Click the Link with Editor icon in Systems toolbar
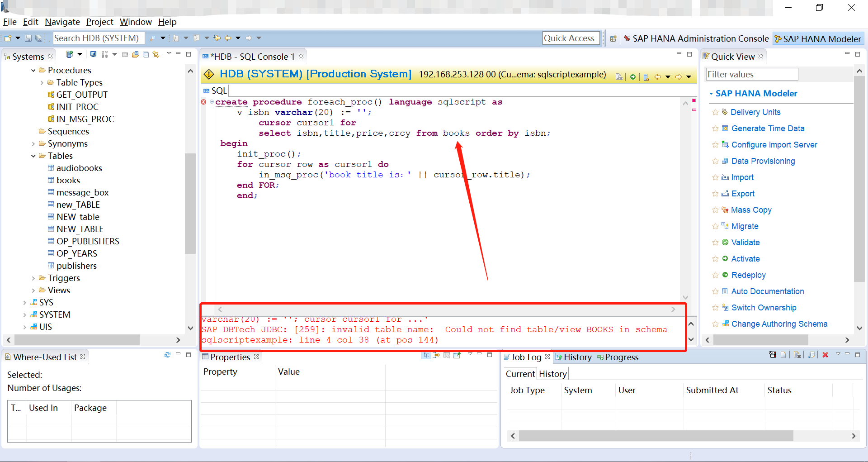This screenshot has height=462, width=868. [156, 54]
